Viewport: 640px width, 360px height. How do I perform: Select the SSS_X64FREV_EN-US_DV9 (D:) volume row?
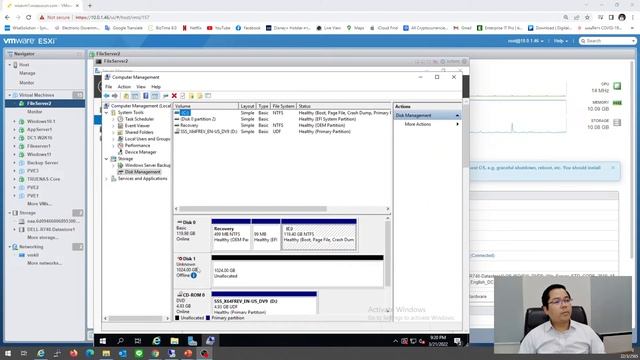[x=282, y=132]
